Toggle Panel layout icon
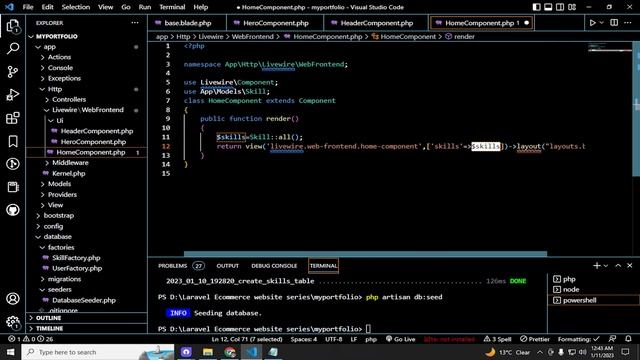The height and width of the screenshot is (360, 640). coord(548,7)
